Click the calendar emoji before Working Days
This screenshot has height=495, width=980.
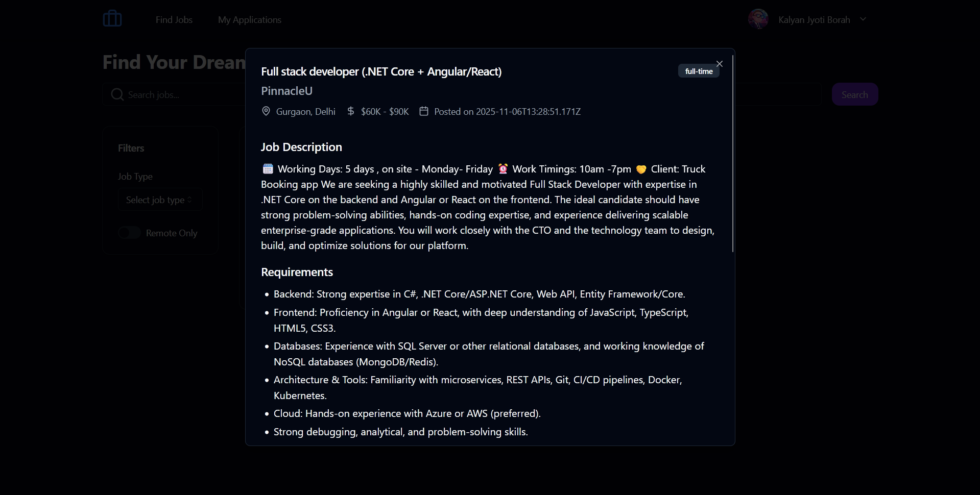tap(268, 169)
